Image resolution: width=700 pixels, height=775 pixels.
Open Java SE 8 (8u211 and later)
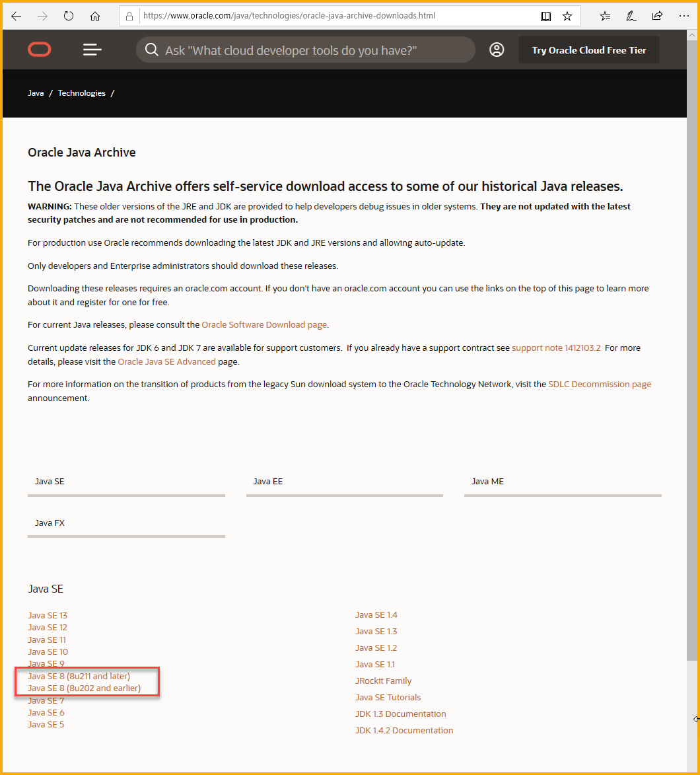click(x=79, y=676)
